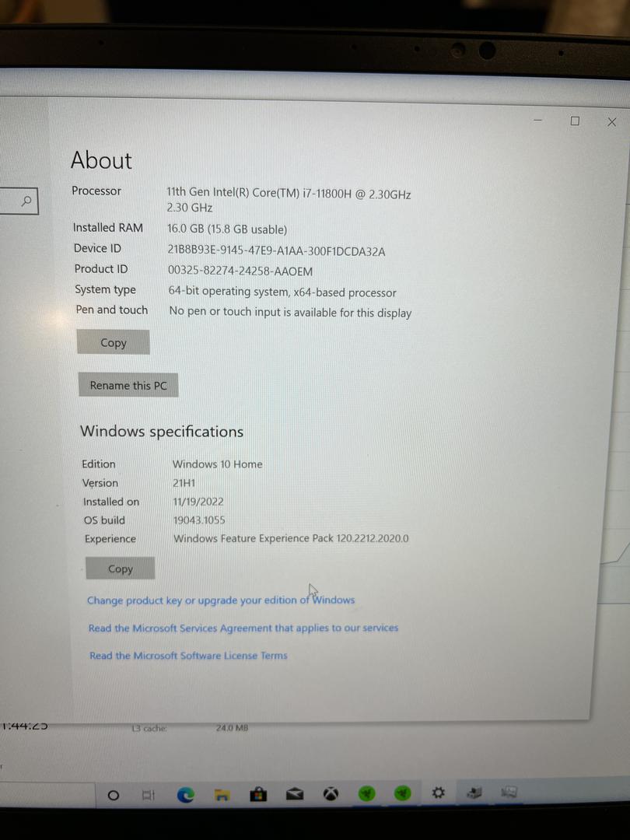The width and height of the screenshot is (630, 840).
Task: Click the Windows specifications heading
Action: (x=161, y=431)
